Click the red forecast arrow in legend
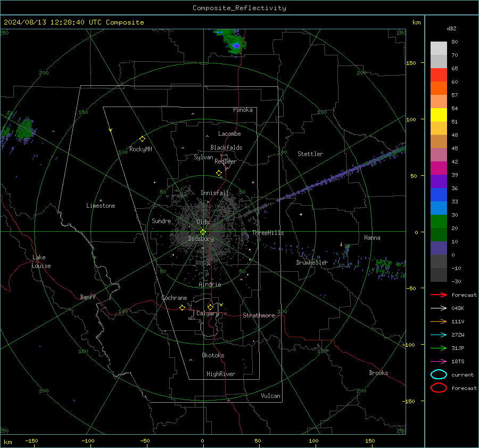The height and width of the screenshot is (448, 479). (x=439, y=295)
